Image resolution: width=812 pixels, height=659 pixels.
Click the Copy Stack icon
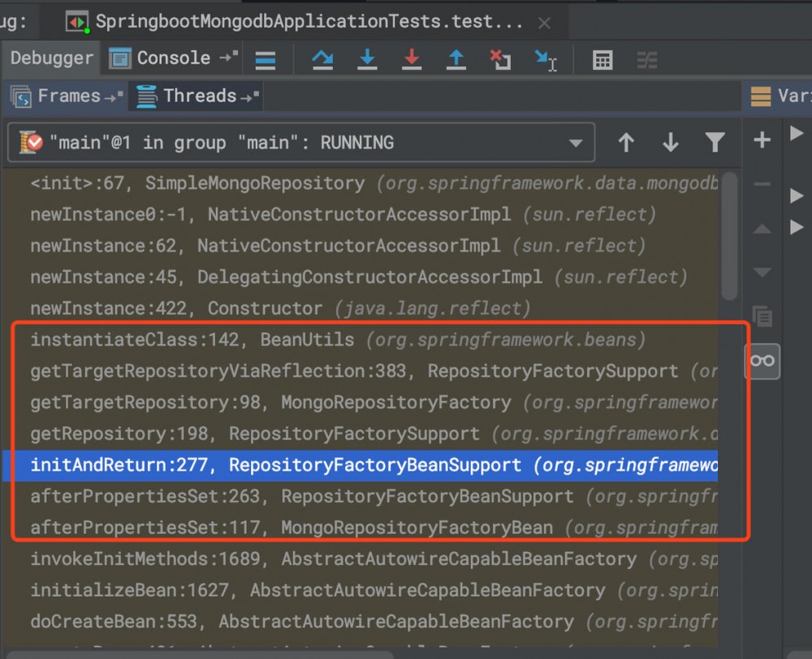[x=762, y=317]
